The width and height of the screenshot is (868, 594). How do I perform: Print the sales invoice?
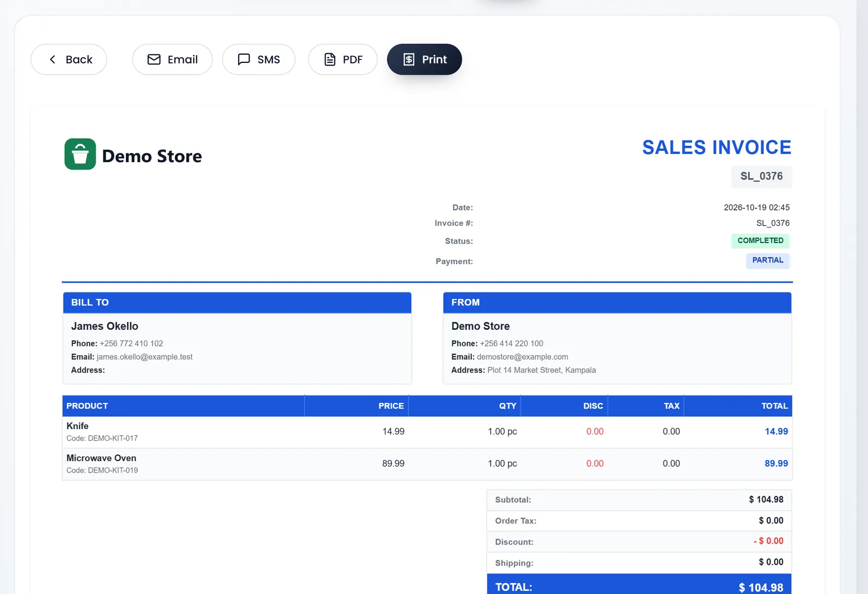424,60
